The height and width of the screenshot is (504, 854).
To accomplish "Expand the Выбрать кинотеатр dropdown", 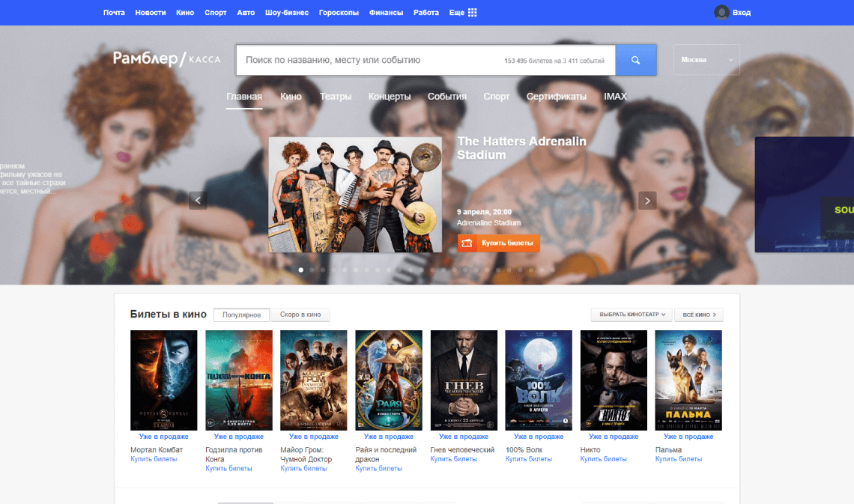I will click(x=632, y=315).
